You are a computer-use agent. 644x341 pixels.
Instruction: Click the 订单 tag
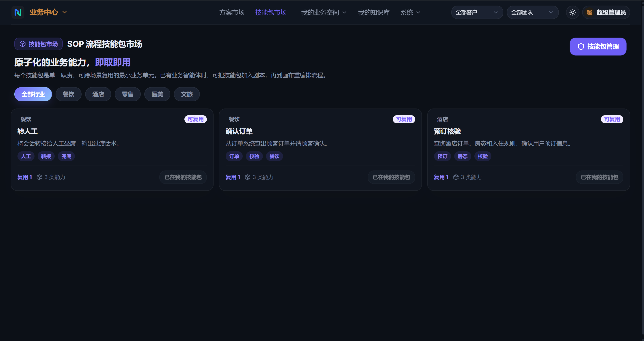pos(234,156)
